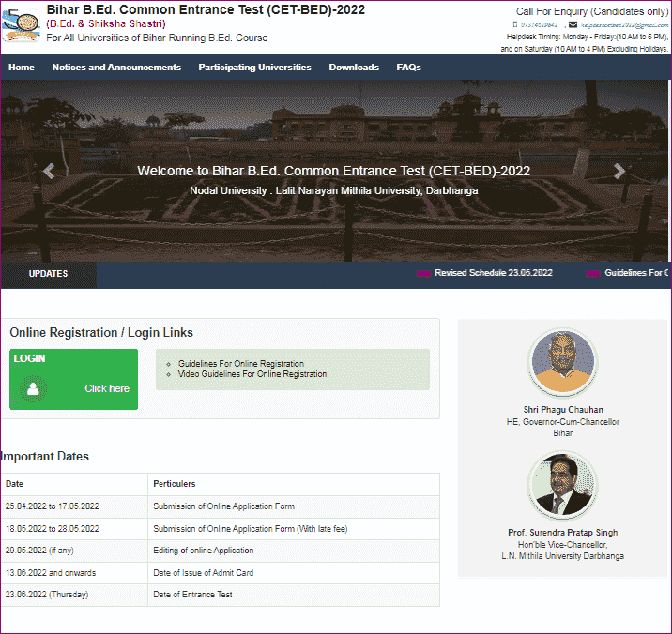Click 'Date of Entrance Test' text
The width and height of the screenshot is (672, 634).
click(x=192, y=595)
